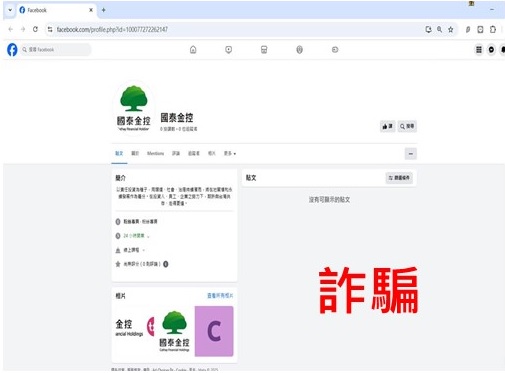The height and width of the screenshot is (373, 505).
Task: Click the browser toolbar icon right of the star
Action: (468, 29)
